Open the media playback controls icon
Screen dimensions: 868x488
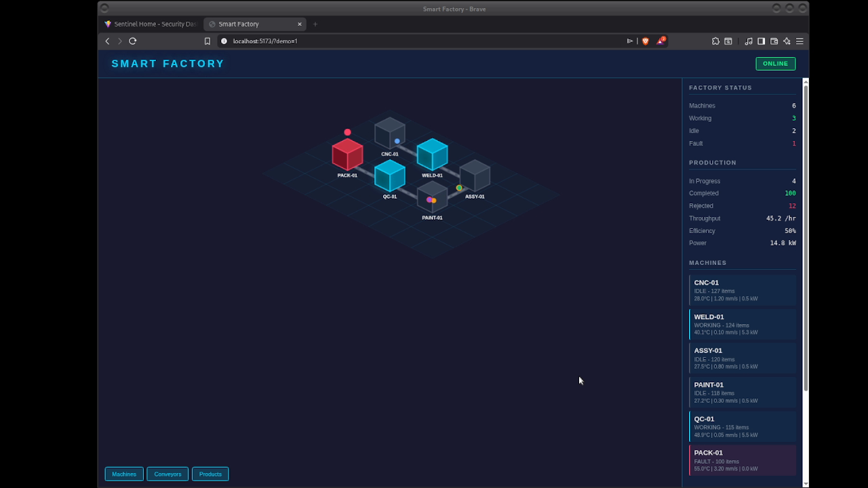[749, 41]
